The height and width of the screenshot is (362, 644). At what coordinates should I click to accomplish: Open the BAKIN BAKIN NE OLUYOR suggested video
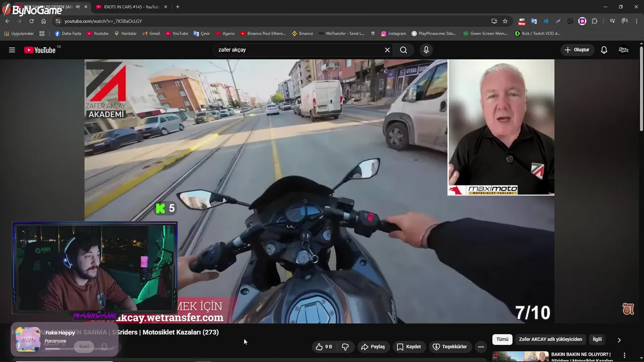click(x=582, y=356)
